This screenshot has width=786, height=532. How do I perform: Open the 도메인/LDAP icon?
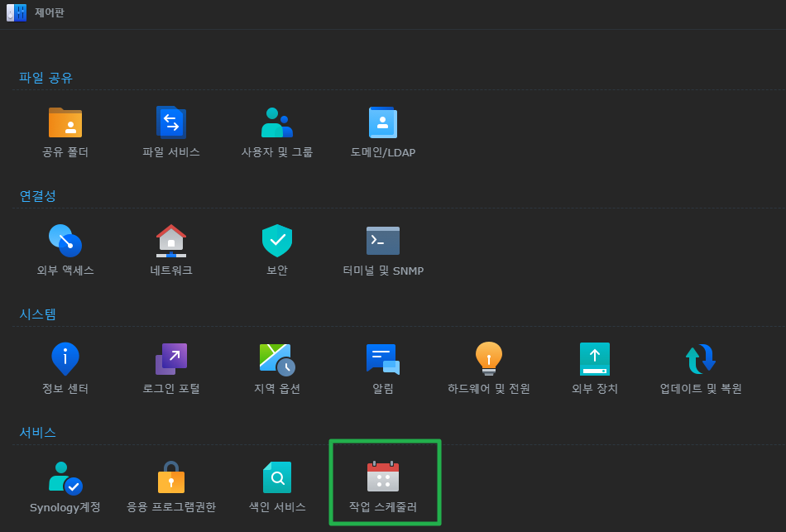pos(383,122)
